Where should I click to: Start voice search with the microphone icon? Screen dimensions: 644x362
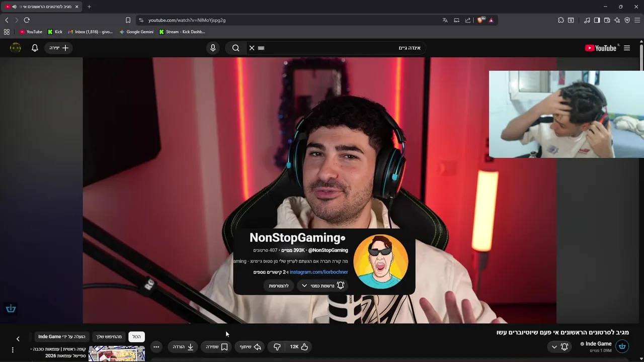click(x=213, y=48)
